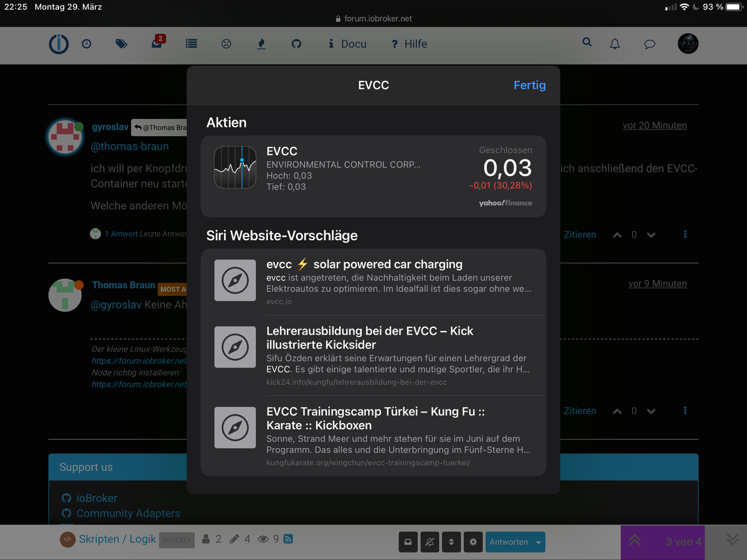Open the EVCC Trainingscamp Türkei suggestion
The width and height of the screenshot is (747, 560).
[x=374, y=436]
